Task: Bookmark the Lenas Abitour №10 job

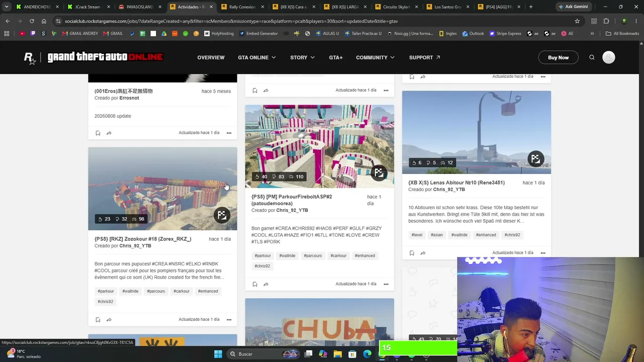Action: (x=412, y=253)
